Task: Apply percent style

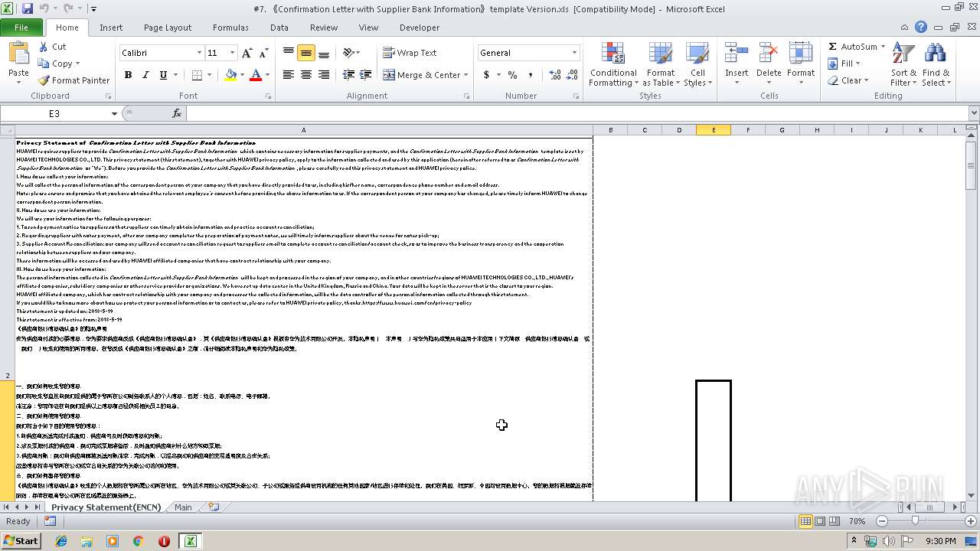Action: coord(512,75)
